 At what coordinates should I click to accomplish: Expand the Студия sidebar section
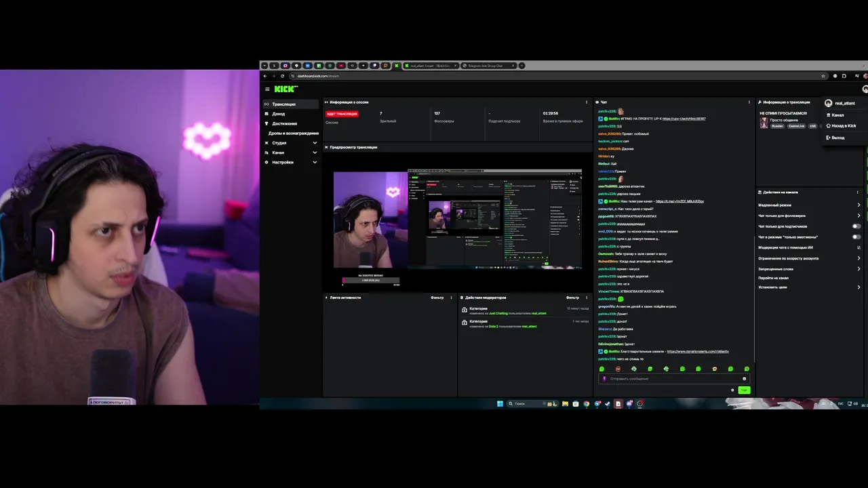(x=290, y=143)
